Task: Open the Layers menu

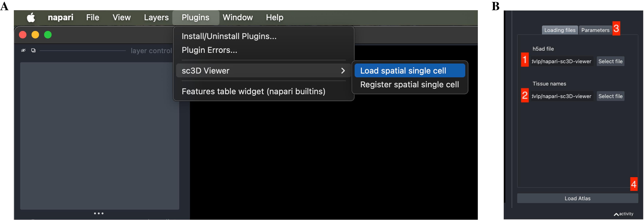Action: click(x=156, y=17)
